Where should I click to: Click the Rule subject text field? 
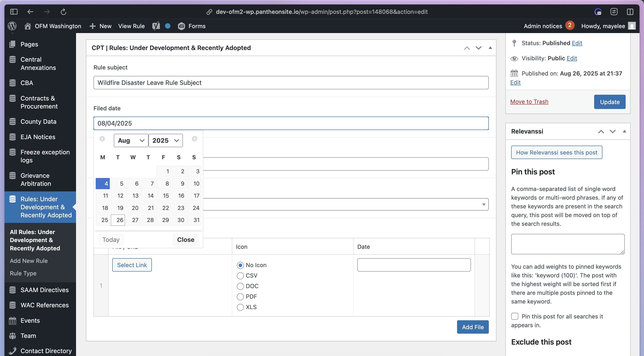coord(291,83)
